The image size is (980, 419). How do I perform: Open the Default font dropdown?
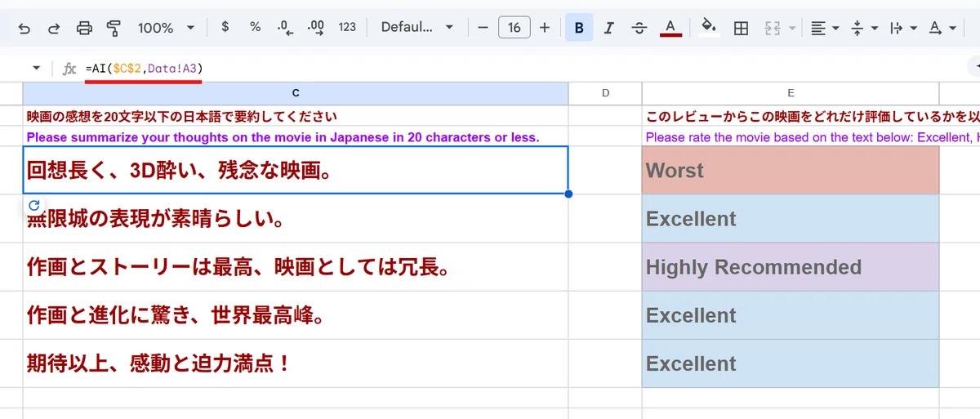416,27
